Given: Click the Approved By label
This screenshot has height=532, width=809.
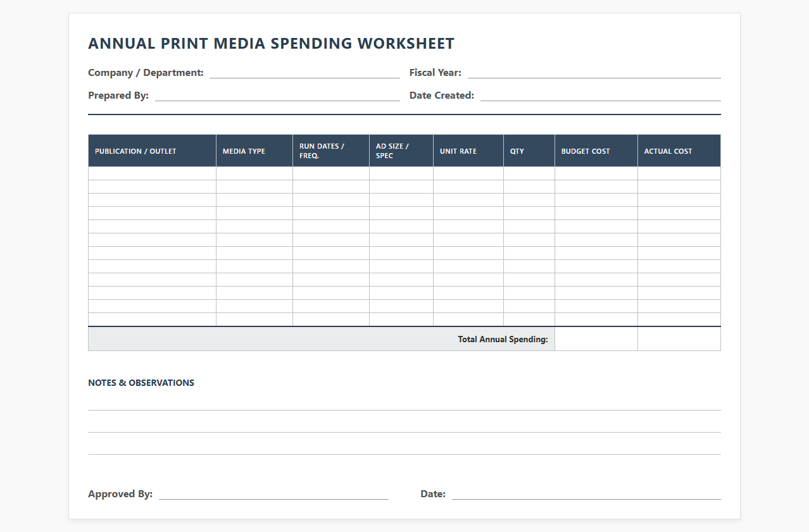Looking at the screenshot, I should pos(120,494).
